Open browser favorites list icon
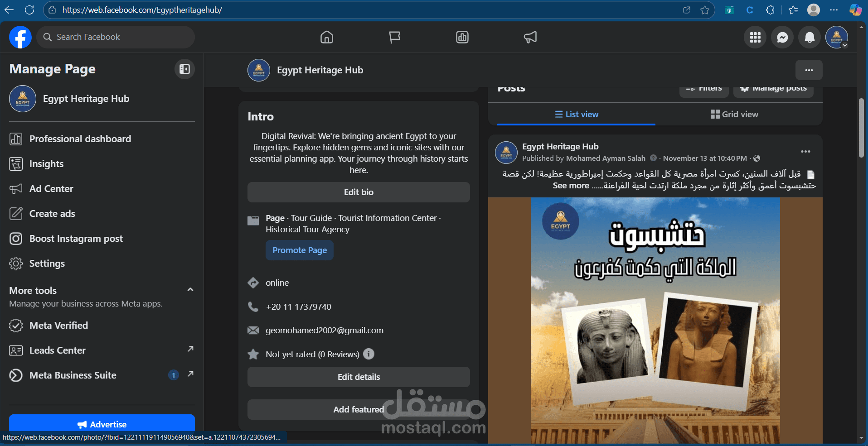The width and height of the screenshot is (868, 446). click(793, 10)
